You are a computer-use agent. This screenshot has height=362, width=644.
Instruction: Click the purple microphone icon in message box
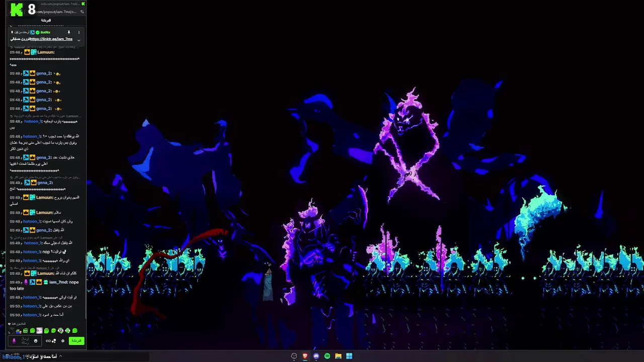pyautogui.click(x=14, y=341)
